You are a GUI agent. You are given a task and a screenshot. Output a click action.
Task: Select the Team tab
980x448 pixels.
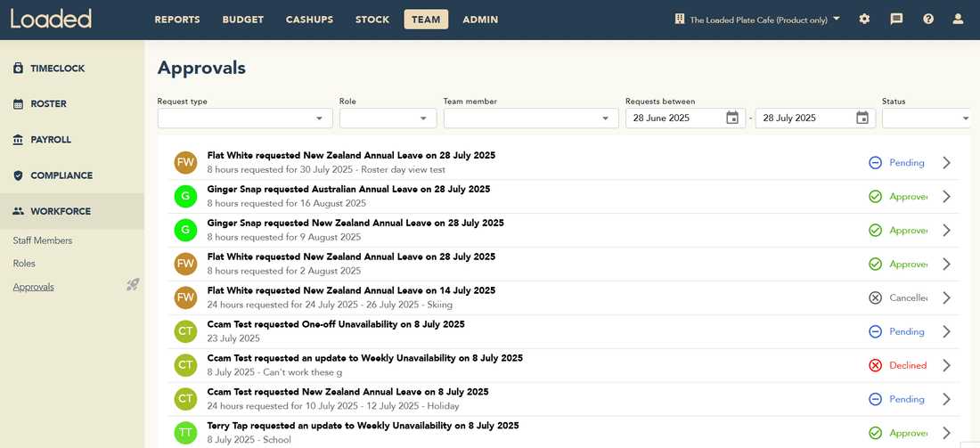tap(426, 20)
